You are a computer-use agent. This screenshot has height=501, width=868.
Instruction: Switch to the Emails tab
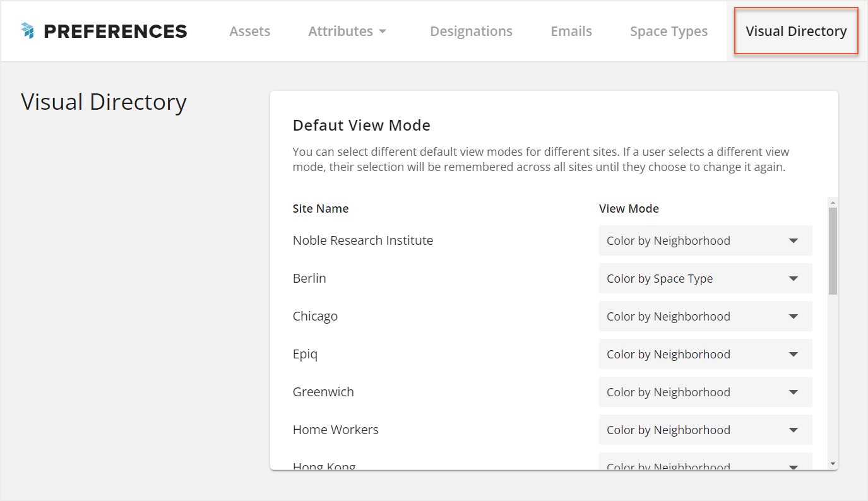(x=571, y=30)
